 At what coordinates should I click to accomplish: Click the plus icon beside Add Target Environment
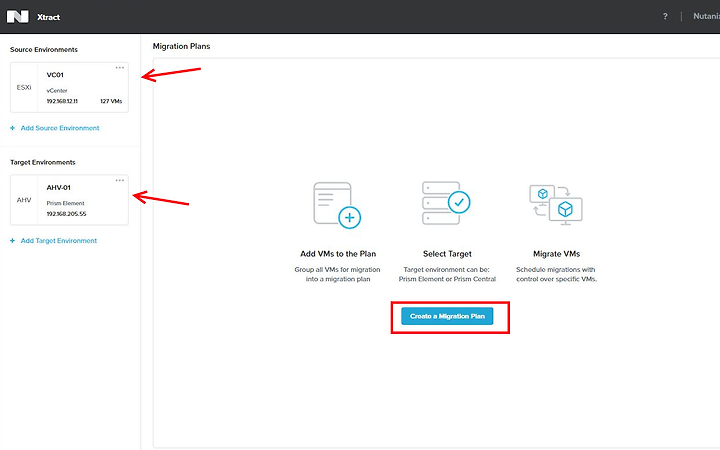tap(12, 241)
